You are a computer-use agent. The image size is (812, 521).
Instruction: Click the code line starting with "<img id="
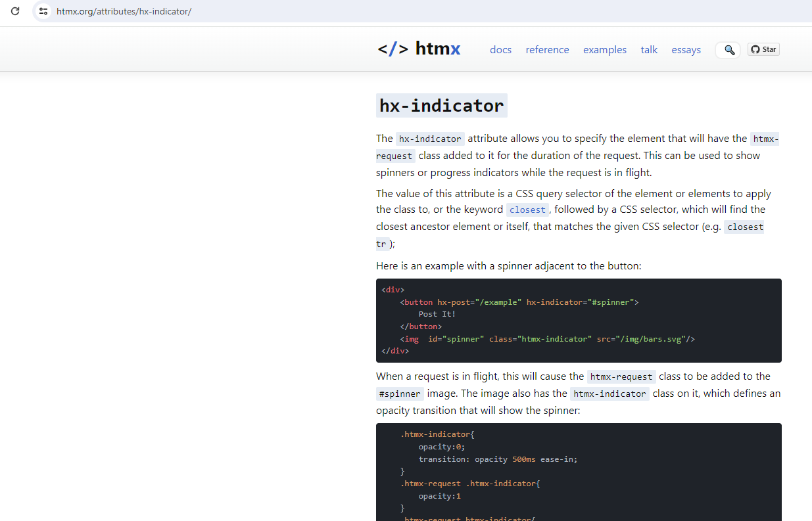(x=547, y=339)
